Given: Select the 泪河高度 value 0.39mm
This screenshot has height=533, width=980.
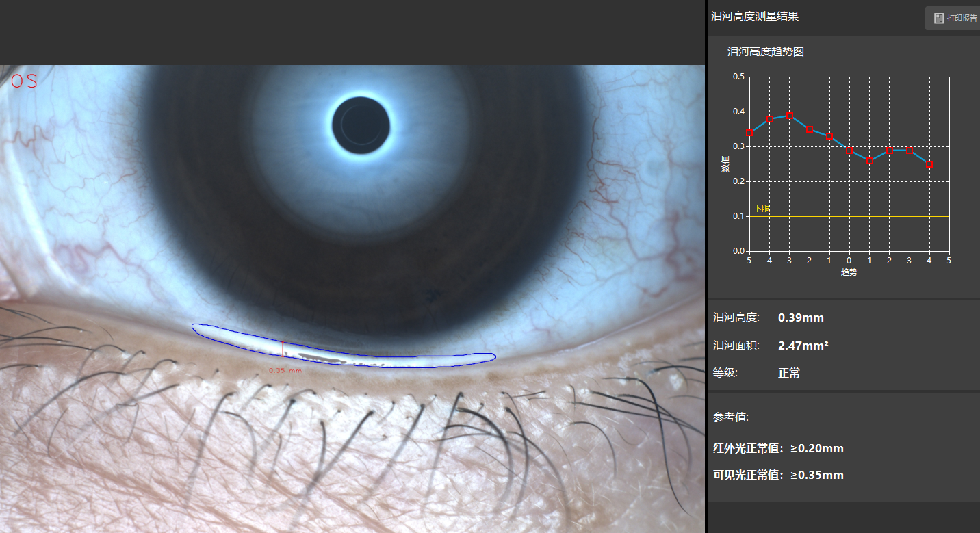Looking at the screenshot, I should (x=801, y=317).
